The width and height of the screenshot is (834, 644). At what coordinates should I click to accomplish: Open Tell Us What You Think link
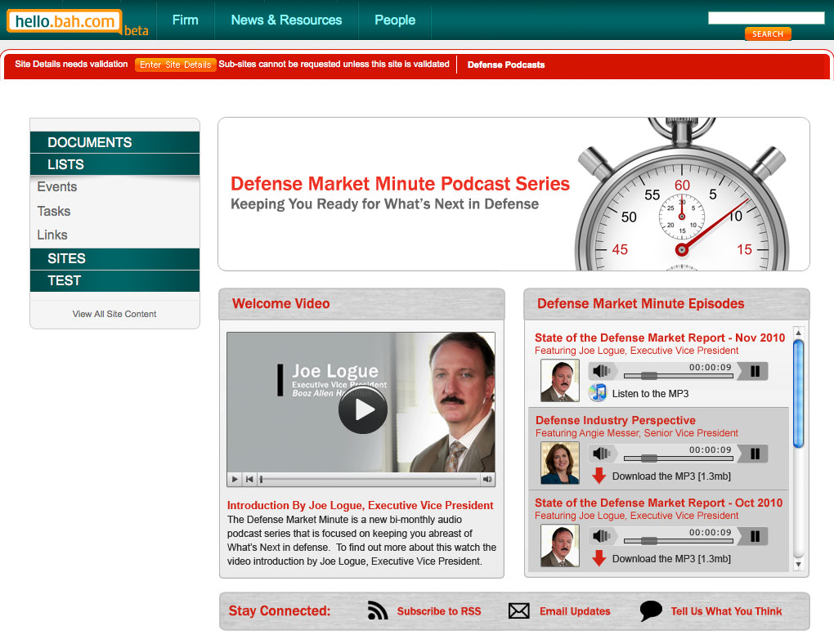[x=726, y=611]
